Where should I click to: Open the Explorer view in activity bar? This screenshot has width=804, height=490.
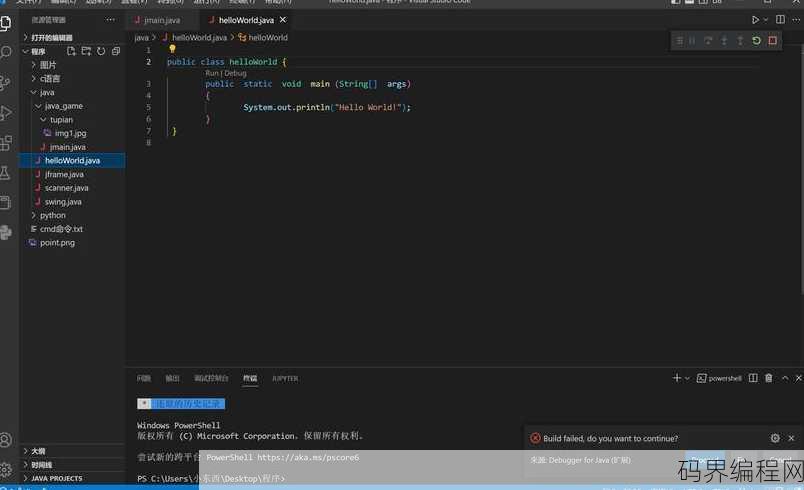6,23
